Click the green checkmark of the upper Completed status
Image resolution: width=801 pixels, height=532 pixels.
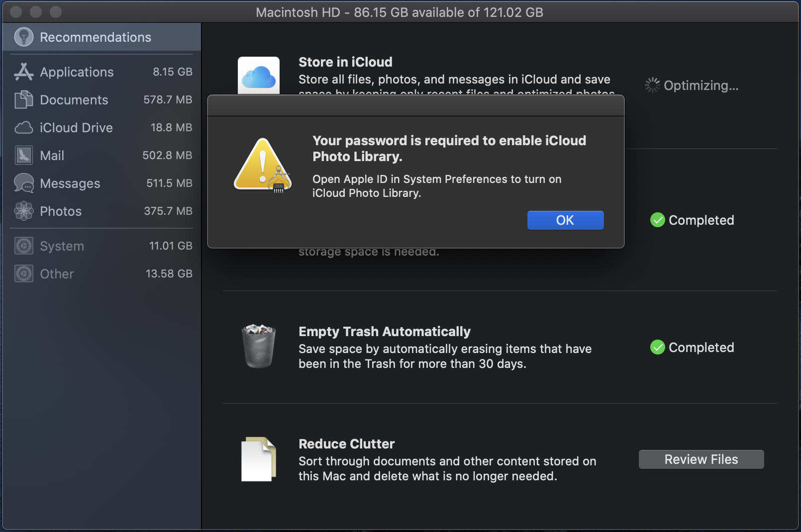click(658, 220)
